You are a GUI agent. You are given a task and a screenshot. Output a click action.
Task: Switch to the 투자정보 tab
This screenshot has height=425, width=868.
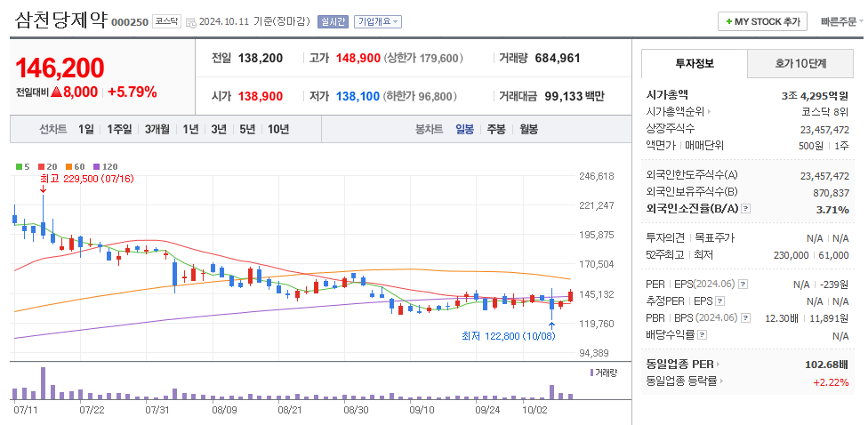click(695, 64)
